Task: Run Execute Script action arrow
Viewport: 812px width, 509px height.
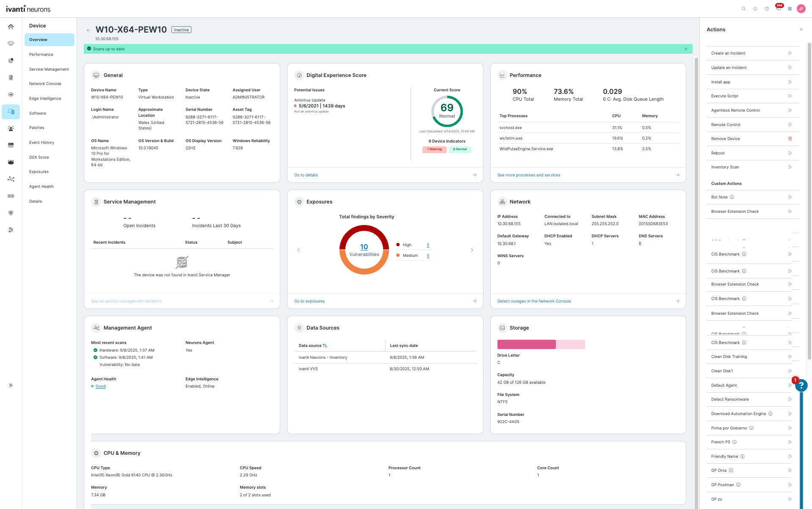Action: (x=790, y=96)
